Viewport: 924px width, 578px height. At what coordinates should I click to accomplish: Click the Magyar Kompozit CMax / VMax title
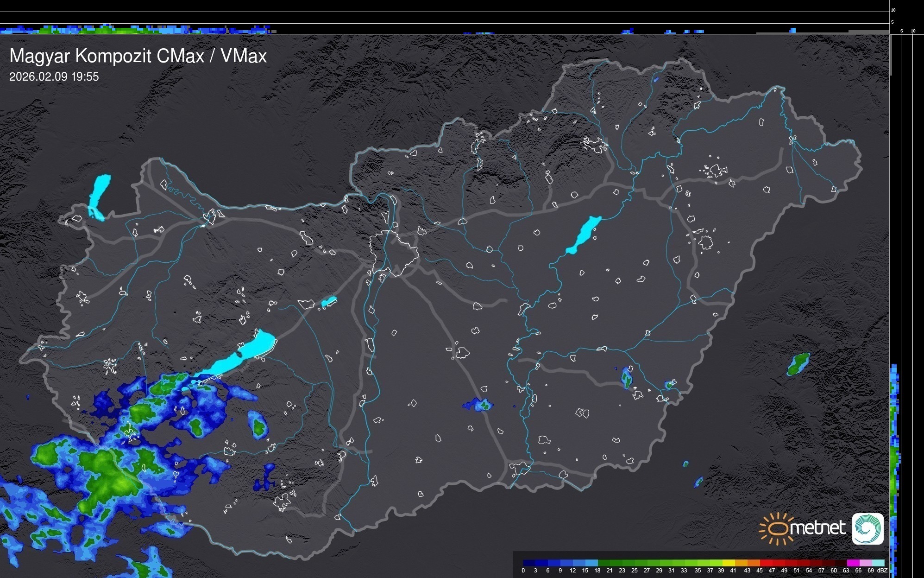point(138,56)
